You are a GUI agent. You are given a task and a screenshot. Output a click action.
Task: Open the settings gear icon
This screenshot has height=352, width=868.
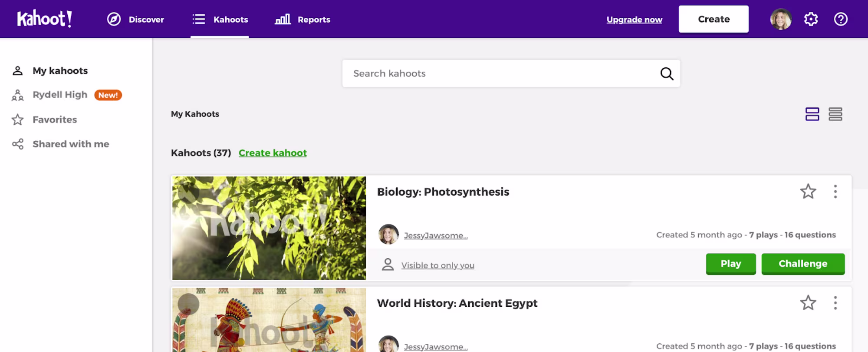811,19
